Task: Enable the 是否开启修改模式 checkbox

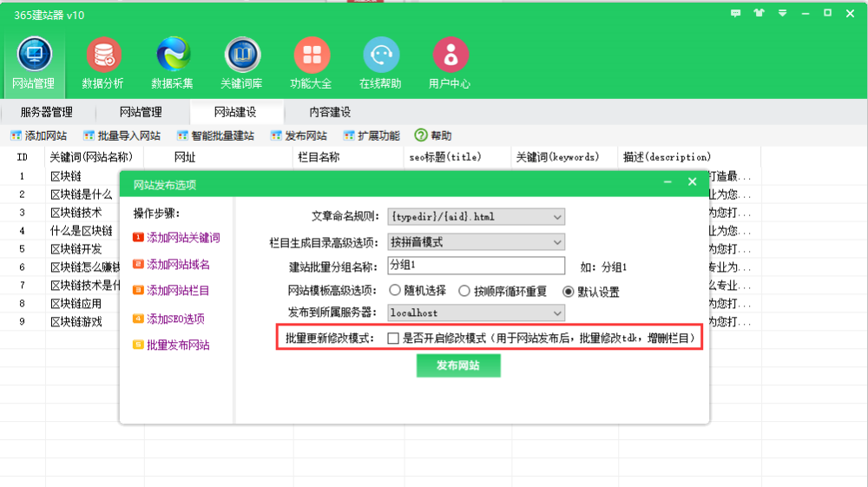Action: point(393,339)
